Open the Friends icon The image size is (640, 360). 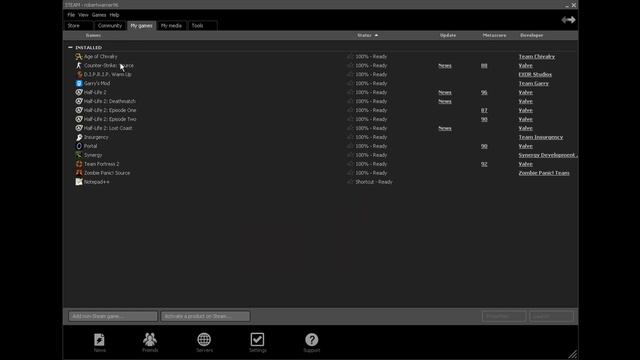click(x=150, y=340)
